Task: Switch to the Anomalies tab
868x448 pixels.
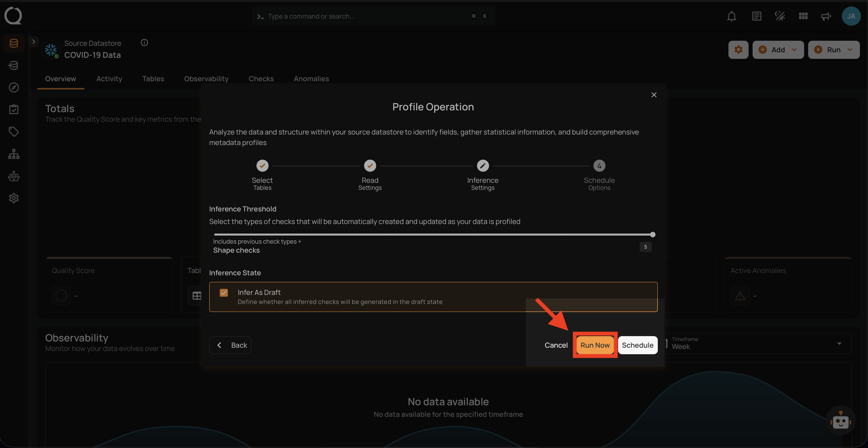Action: coord(311,78)
